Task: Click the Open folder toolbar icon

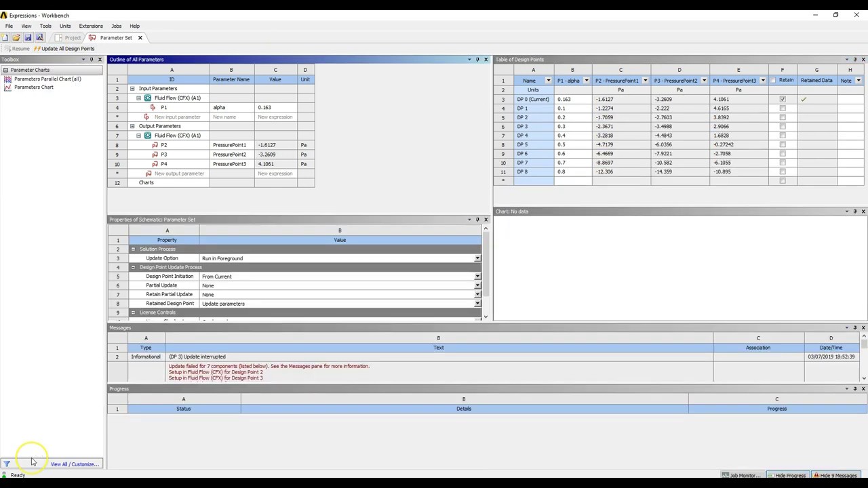Action: (x=16, y=38)
